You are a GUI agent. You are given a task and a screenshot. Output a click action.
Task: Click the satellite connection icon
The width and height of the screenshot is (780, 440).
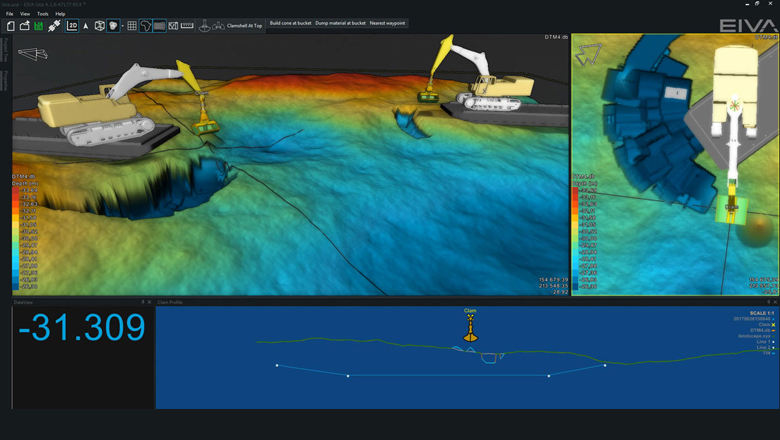(54, 25)
